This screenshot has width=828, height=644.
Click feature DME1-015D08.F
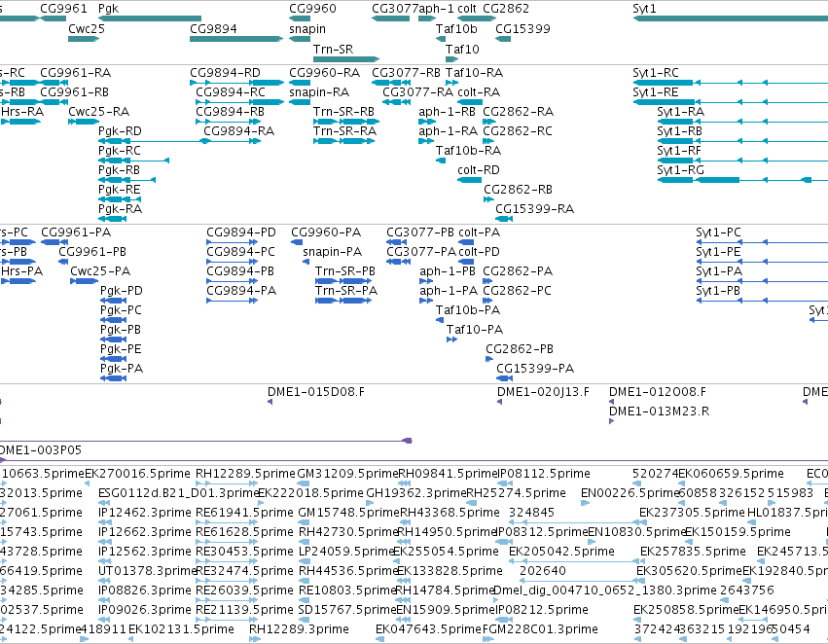pyautogui.click(x=316, y=392)
